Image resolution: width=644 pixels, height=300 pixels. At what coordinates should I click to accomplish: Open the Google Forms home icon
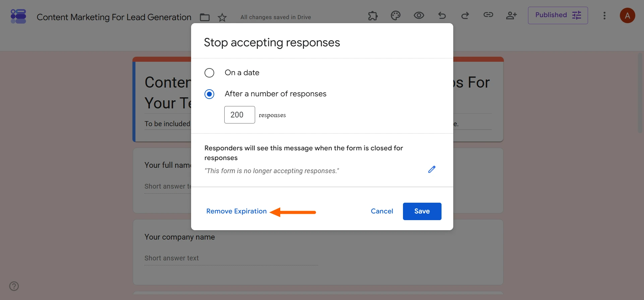(x=18, y=16)
